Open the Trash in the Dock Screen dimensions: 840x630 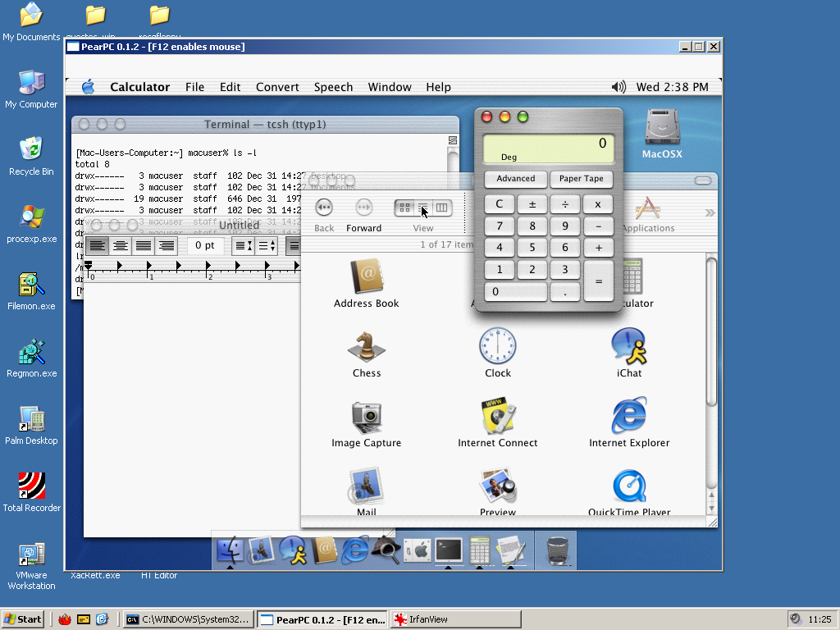[557, 550]
